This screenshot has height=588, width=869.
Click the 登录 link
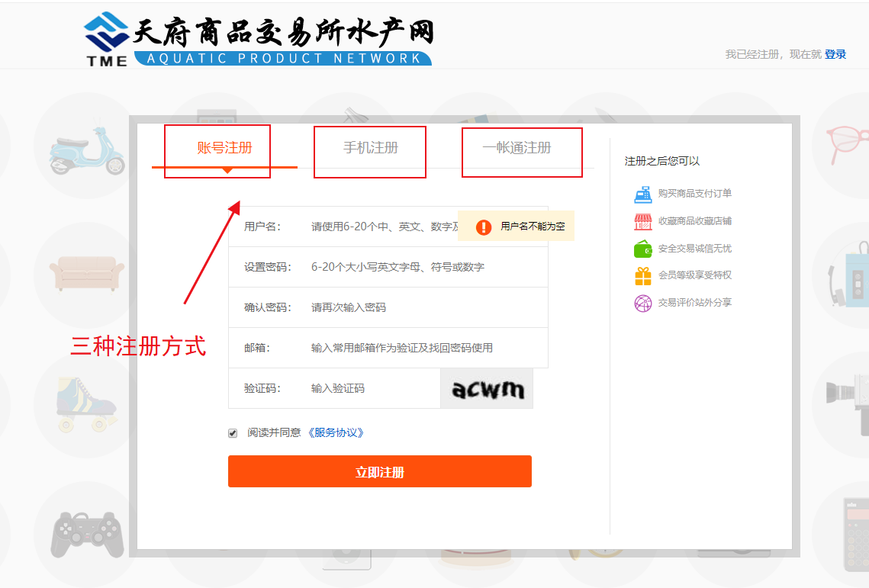tap(835, 54)
